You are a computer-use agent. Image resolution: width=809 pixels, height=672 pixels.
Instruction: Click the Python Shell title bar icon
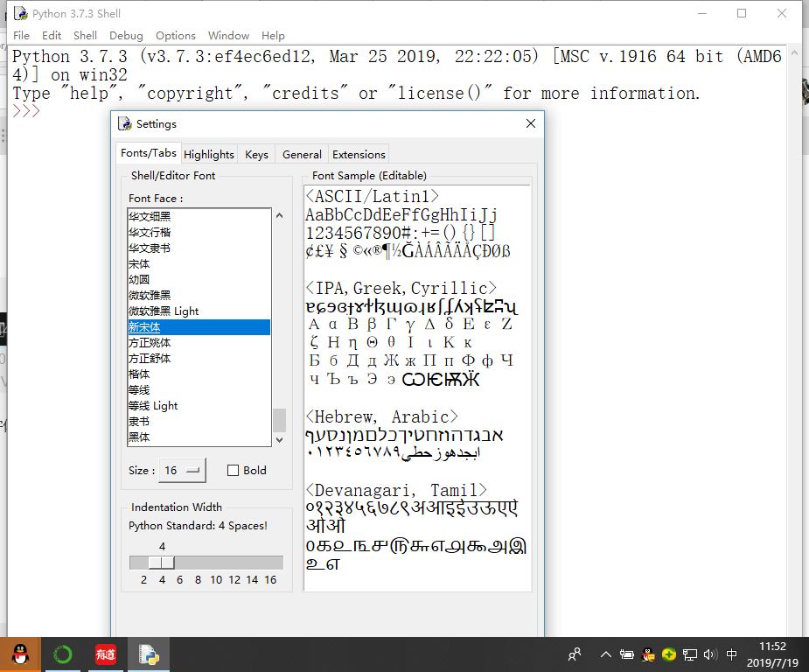click(21, 13)
